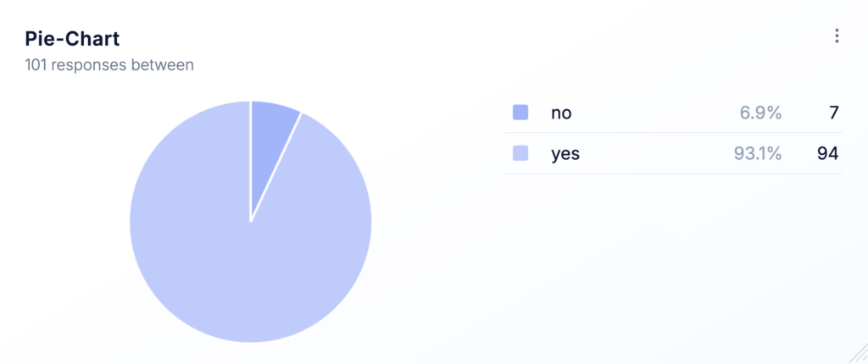Click the count 7 in the 'no' row

tap(834, 113)
